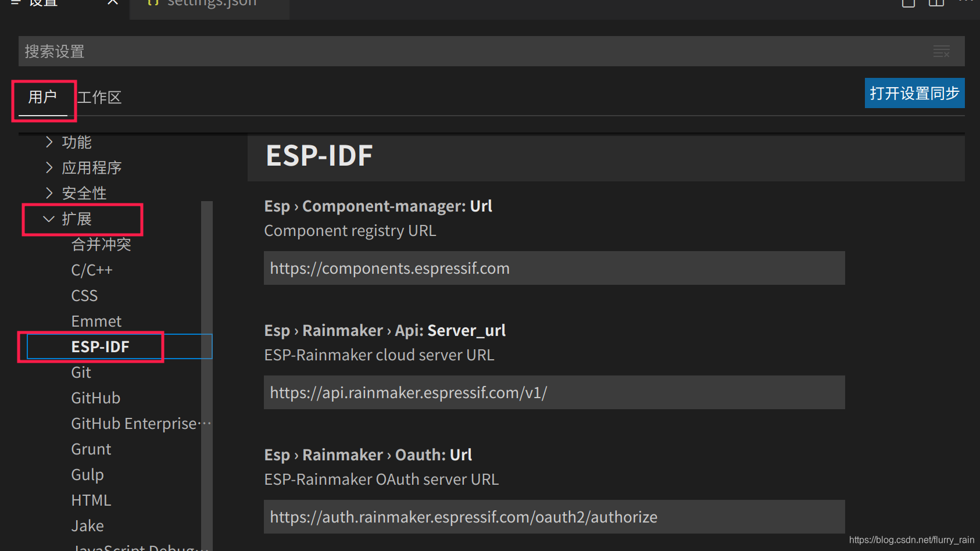This screenshot has width=980, height=551.
Task: Open CSS extension settings
Action: (84, 296)
